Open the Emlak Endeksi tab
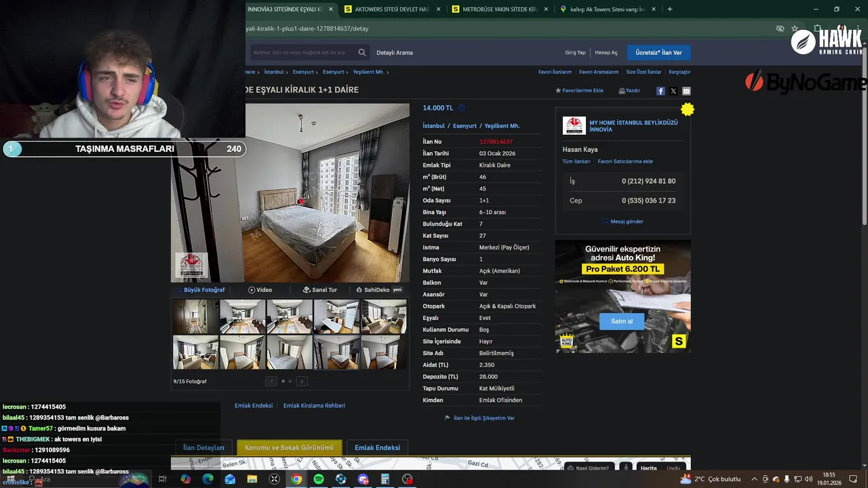Screen dimensions: 868x488 pos(377,447)
